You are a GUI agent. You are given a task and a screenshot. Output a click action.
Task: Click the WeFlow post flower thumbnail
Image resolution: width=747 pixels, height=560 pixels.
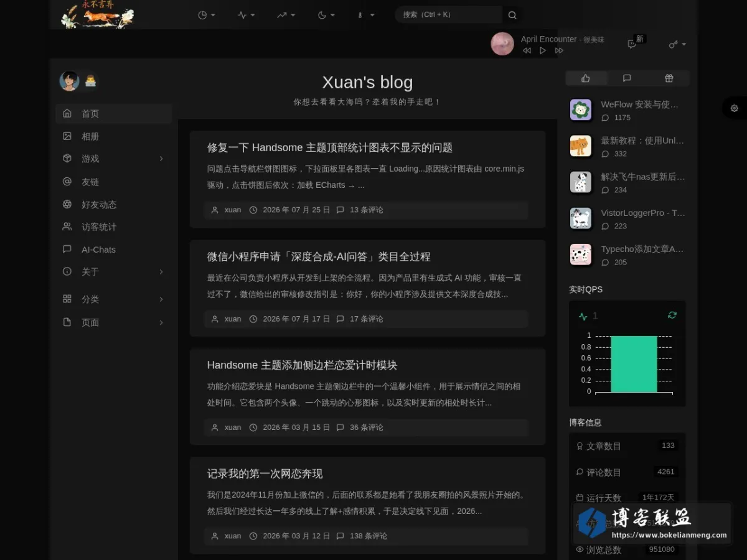(581, 110)
